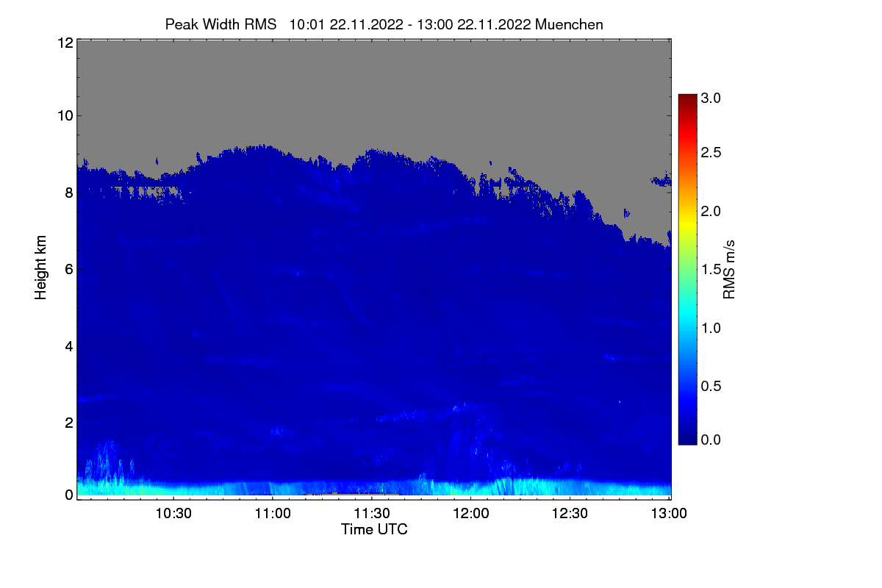Click the 'RMS m/s' colorbar label
This screenshot has width=882, height=588.
pos(729,269)
